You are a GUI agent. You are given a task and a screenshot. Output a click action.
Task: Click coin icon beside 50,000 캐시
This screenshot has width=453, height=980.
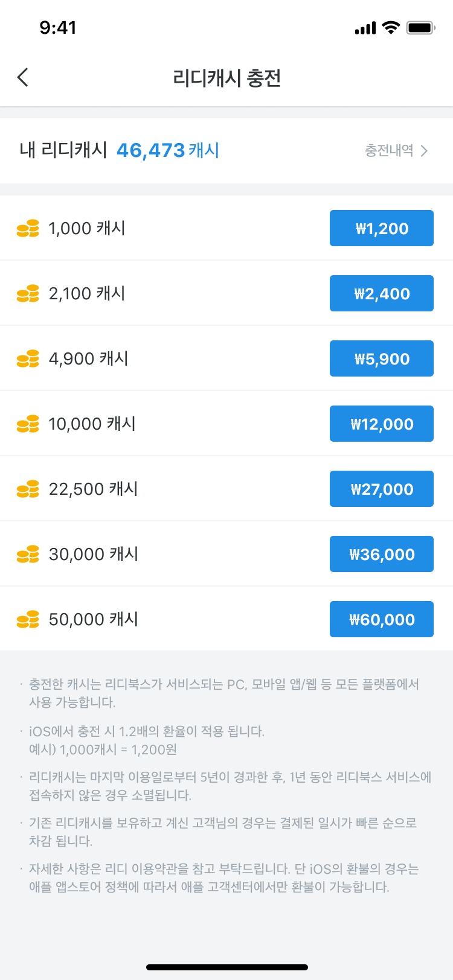28,620
